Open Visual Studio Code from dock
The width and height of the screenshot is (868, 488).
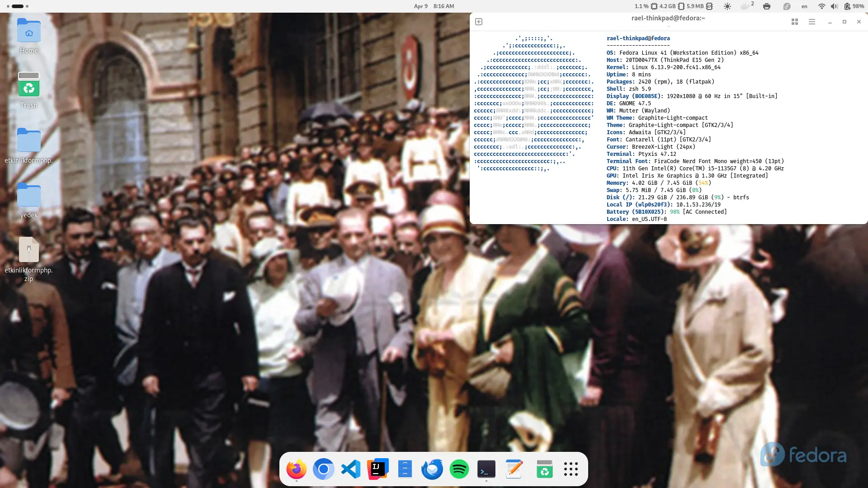coord(351,469)
